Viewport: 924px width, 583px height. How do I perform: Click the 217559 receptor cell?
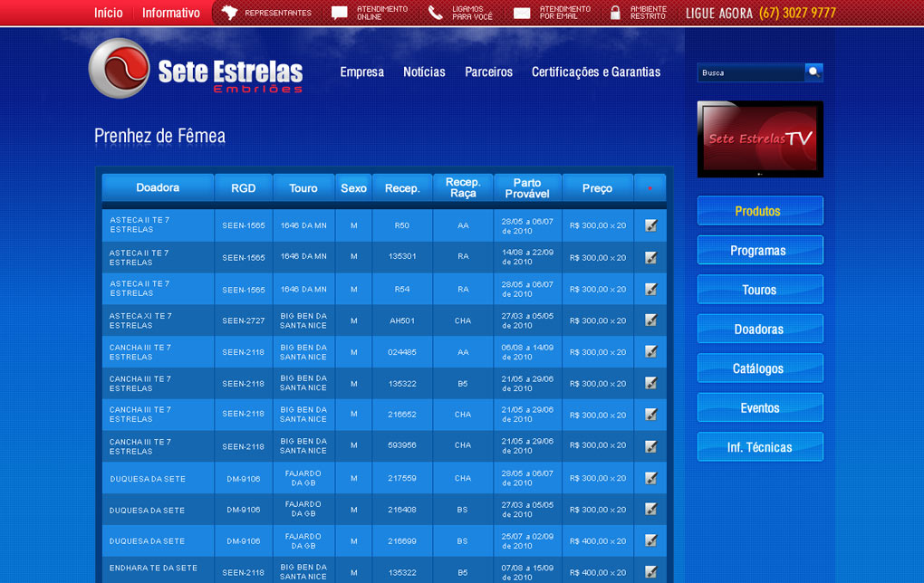[x=402, y=478]
